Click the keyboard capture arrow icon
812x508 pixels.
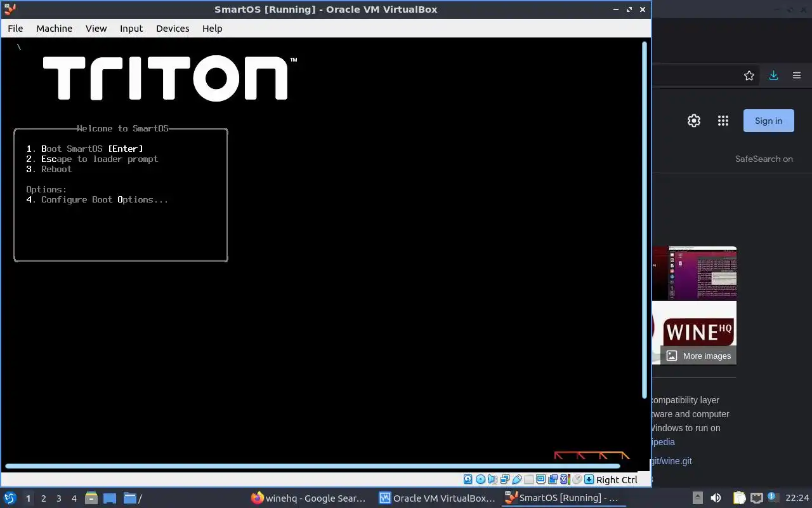[589, 479]
